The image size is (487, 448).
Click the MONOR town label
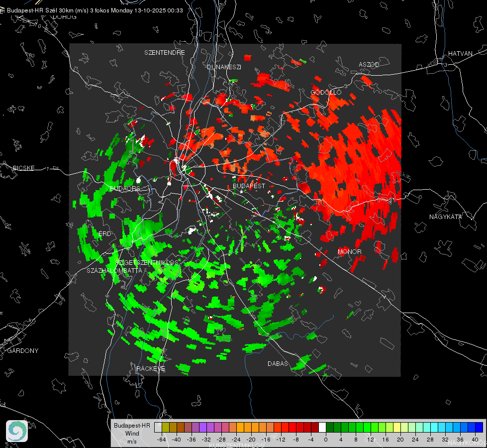(x=349, y=251)
